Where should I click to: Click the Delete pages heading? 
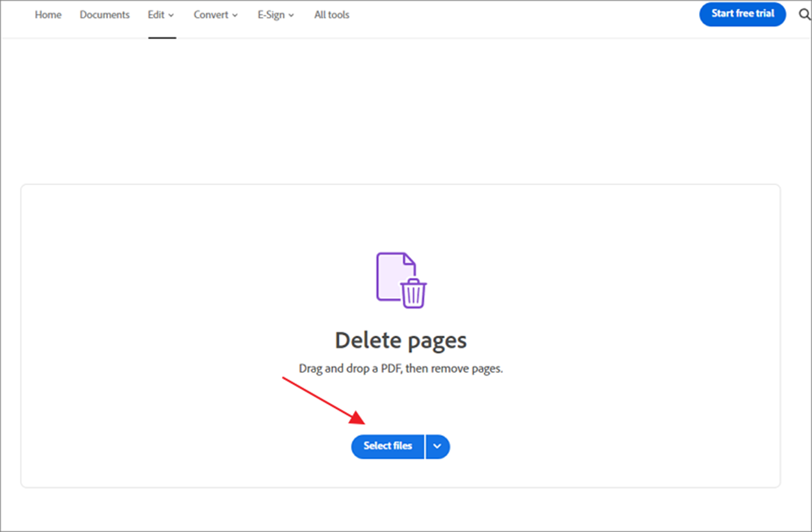[401, 340]
